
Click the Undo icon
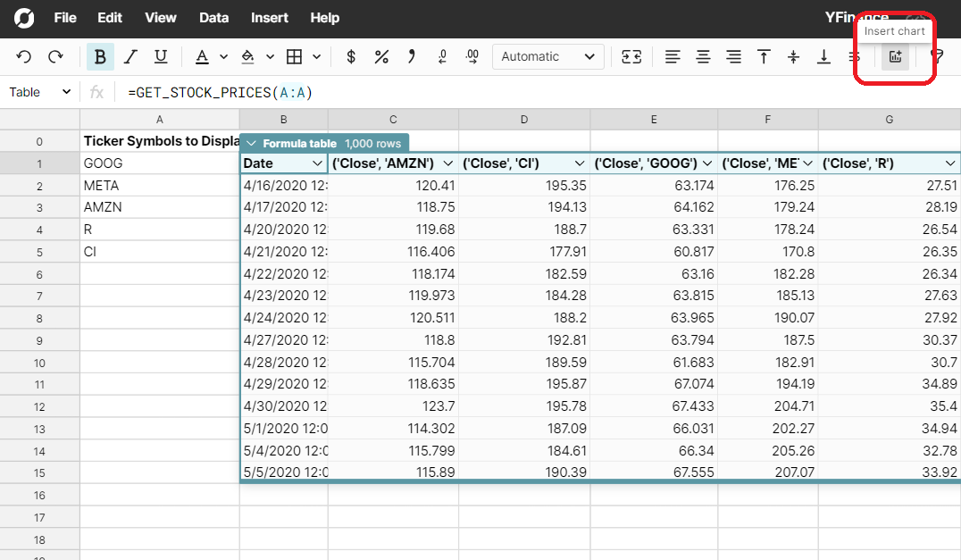(x=24, y=55)
